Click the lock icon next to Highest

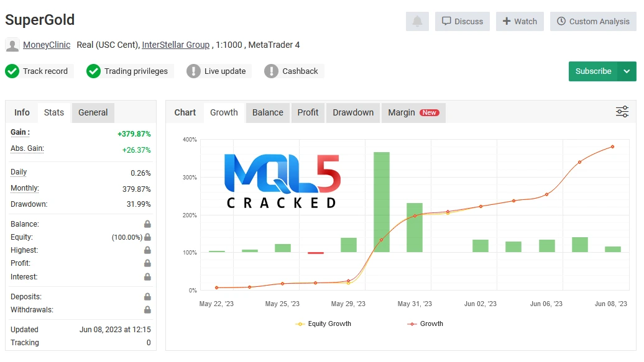point(147,250)
